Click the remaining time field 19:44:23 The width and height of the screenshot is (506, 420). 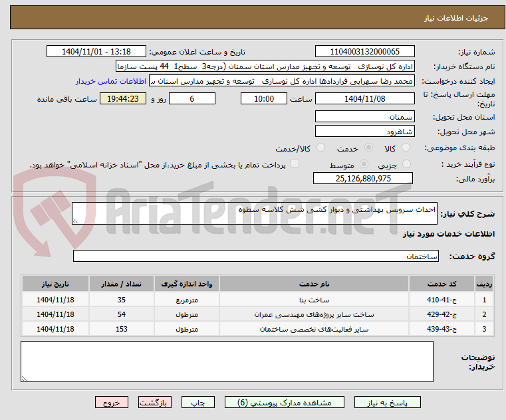click(x=122, y=99)
